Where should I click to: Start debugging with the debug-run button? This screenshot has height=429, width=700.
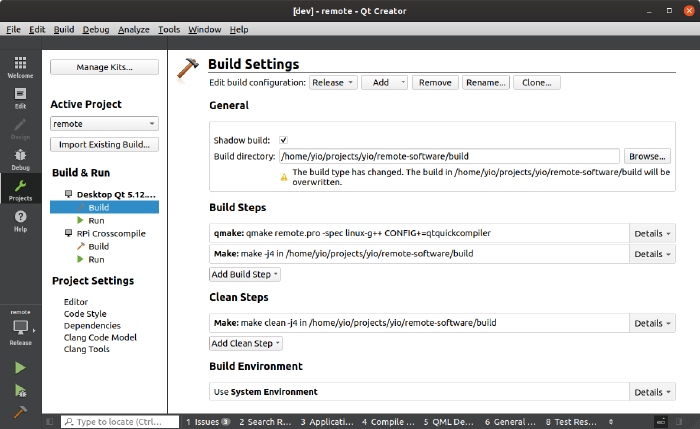coord(20,390)
